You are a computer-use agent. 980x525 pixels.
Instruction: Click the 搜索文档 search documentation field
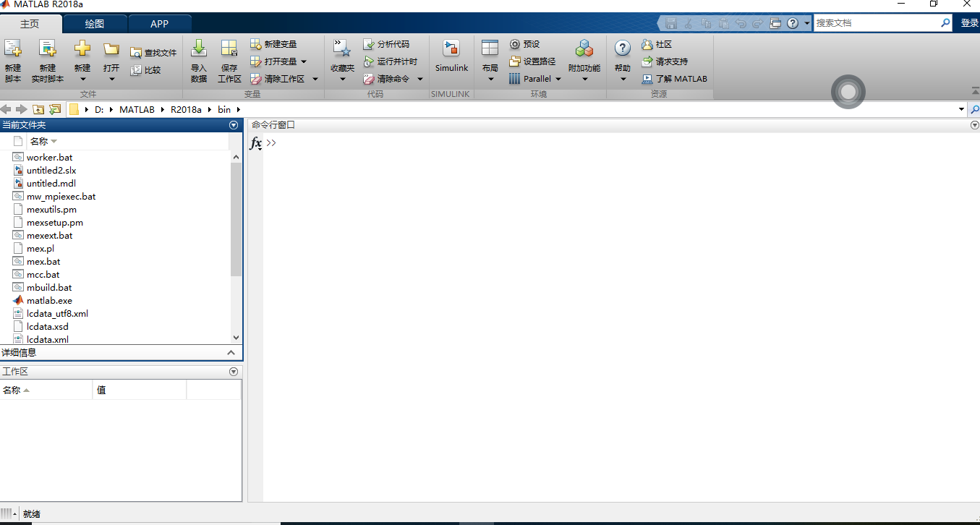click(875, 23)
